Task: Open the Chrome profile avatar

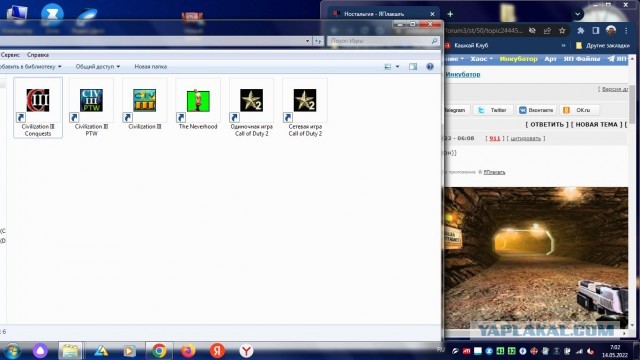Action: point(611,31)
